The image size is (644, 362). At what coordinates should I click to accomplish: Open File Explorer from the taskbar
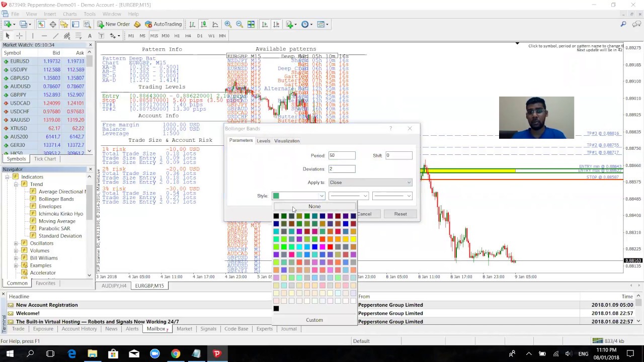click(93, 354)
